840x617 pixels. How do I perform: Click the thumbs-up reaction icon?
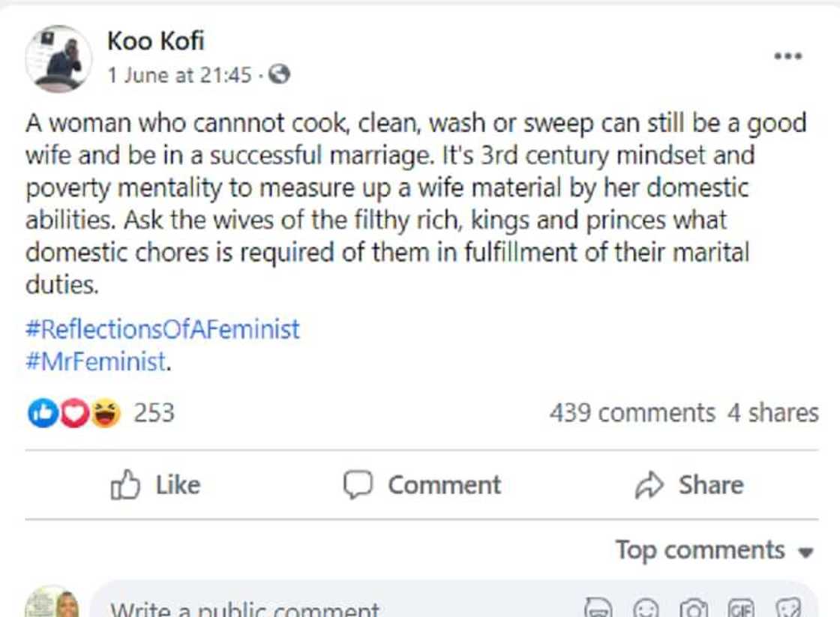pyautogui.click(x=43, y=412)
